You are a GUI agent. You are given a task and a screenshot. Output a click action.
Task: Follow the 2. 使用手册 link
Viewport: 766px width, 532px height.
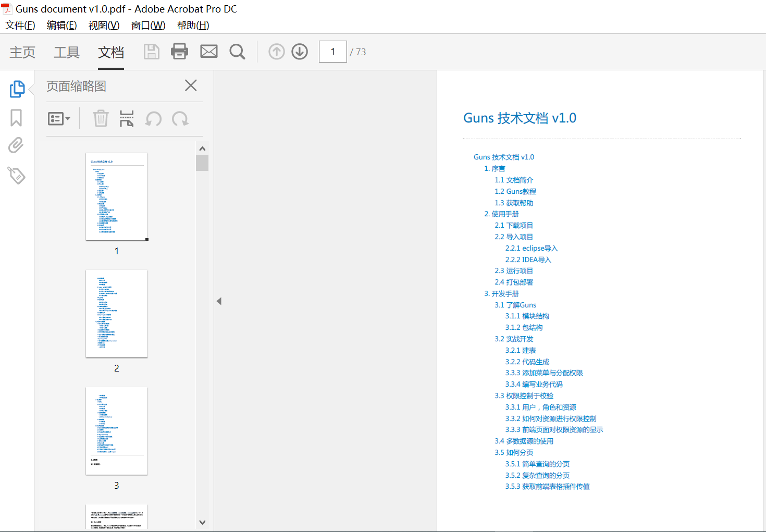(501, 214)
